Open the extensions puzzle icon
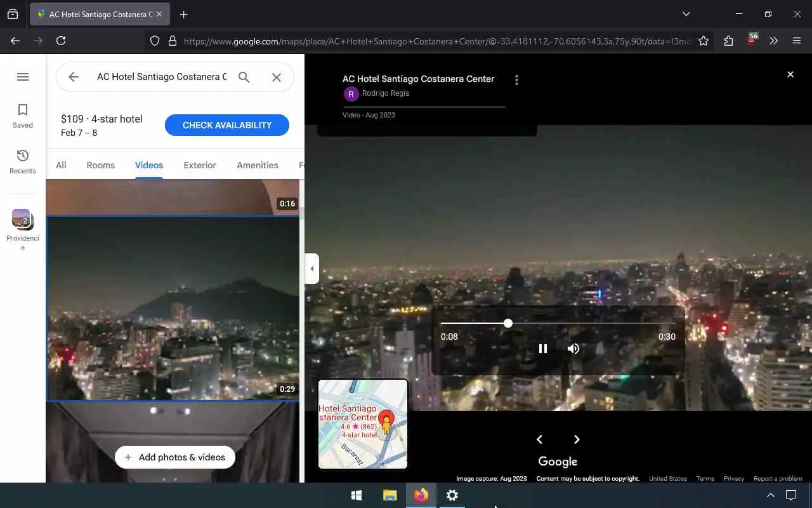The width and height of the screenshot is (812, 508). (728, 41)
